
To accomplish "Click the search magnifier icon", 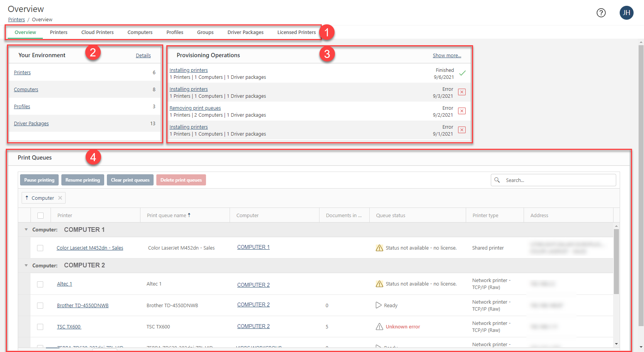I will click(x=497, y=180).
